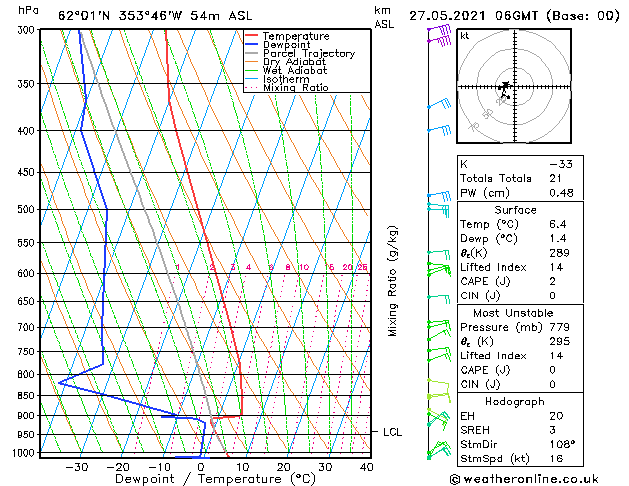Click the 300 hPa pressure label
The height and width of the screenshot is (486, 629).
pyautogui.click(x=28, y=30)
